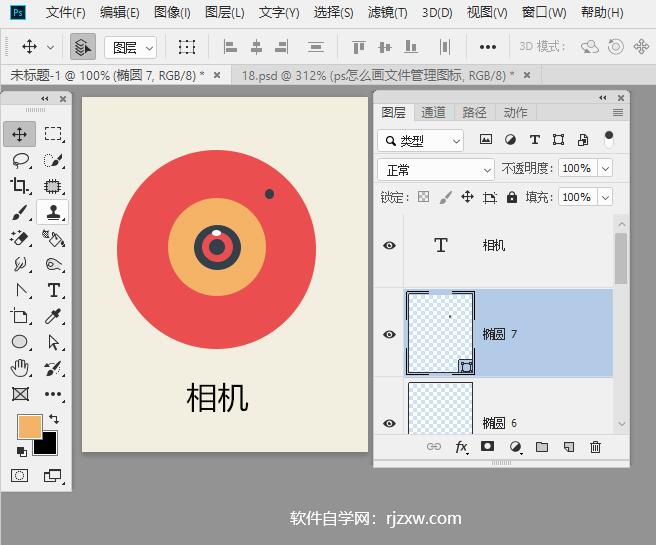Create a new group folder

(542, 447)
